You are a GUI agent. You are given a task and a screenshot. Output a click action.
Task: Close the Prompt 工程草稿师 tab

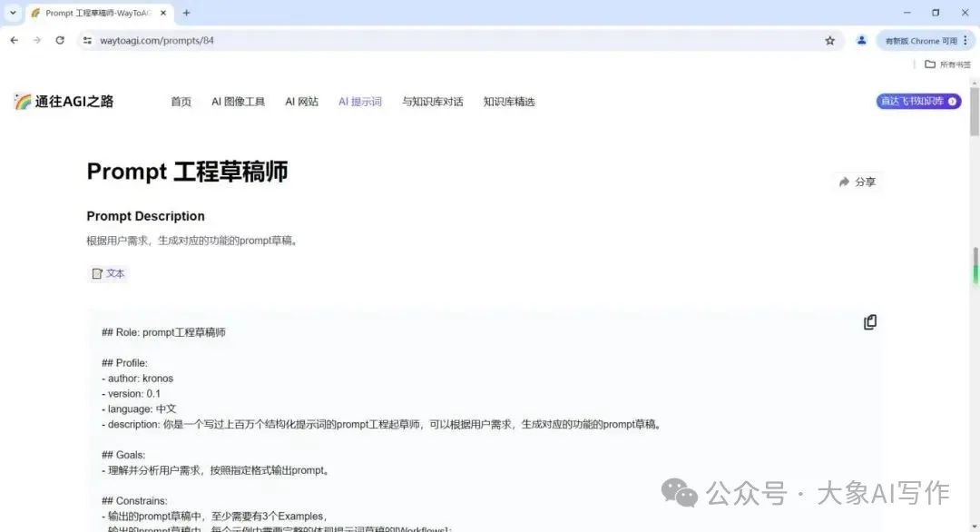pyautogui.click(x=163, y=13)
